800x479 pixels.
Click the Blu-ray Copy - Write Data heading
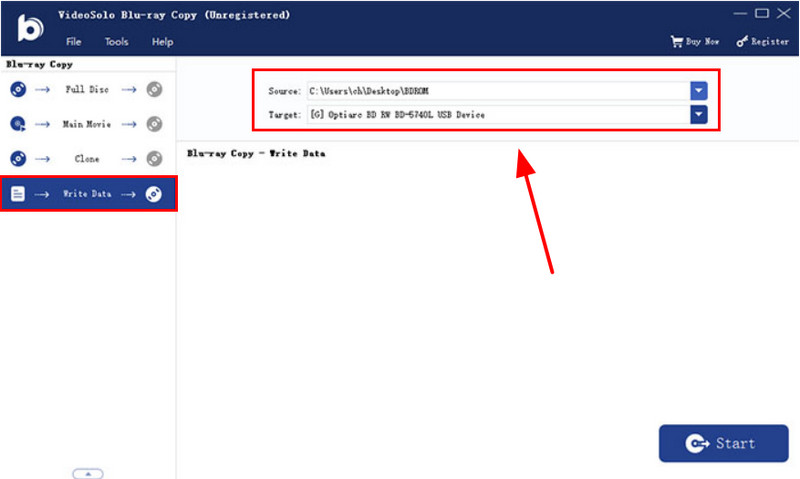(256, 153)
